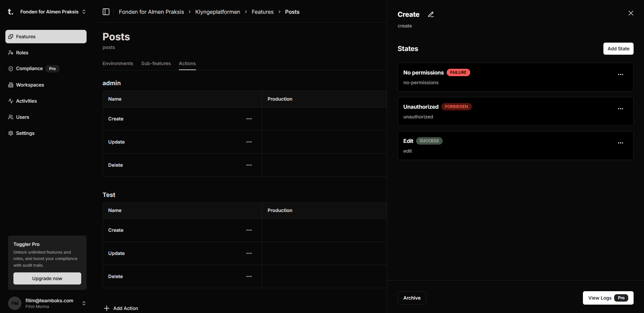Switch to the Environments tab
Screen dimensions: 644x313
(x=118, y=63)
